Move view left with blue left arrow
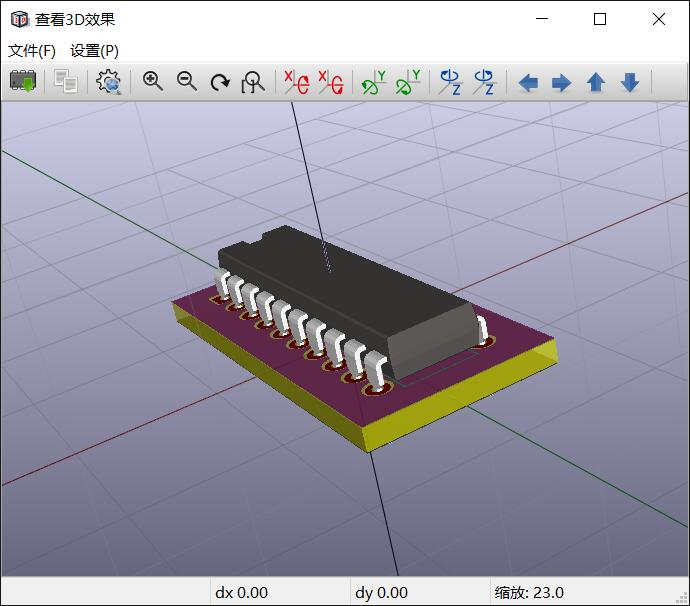Image resolution: width=690 pixels, height=606 pixels. (x=528, y=82)
